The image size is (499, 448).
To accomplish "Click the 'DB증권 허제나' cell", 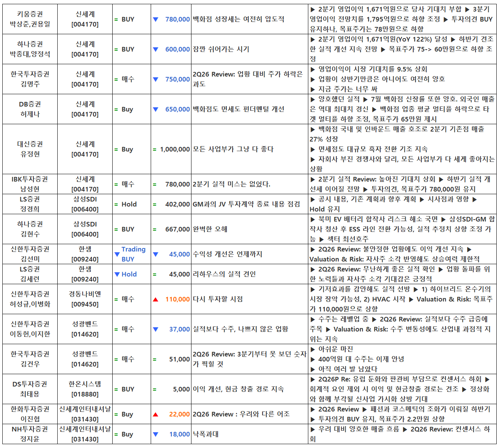I will (x=30, y=109).
